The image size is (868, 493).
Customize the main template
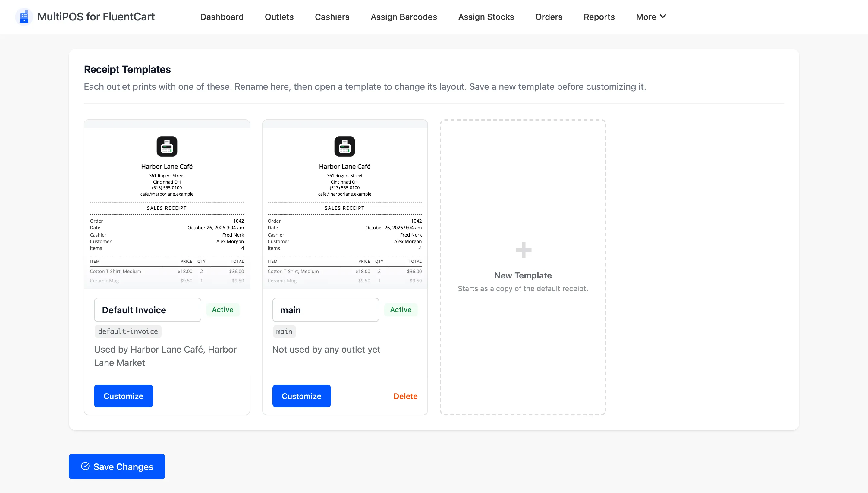pos(301,396)
